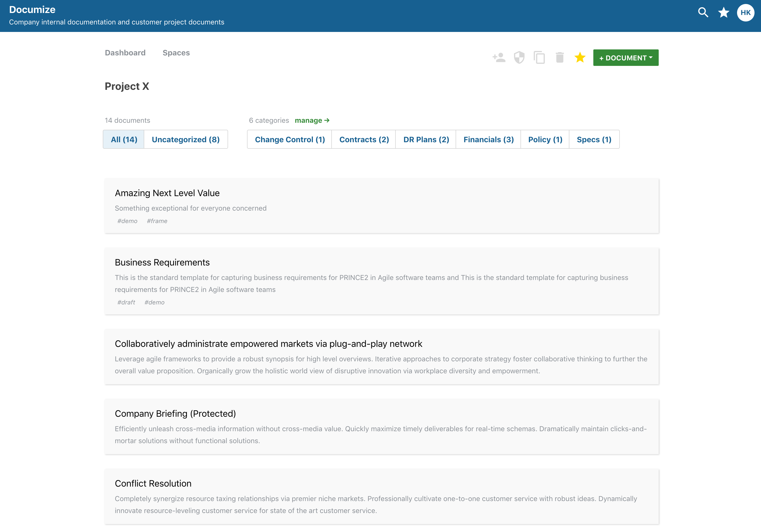
Task: Click the '14 documents' count label
Action: [127, 120]
